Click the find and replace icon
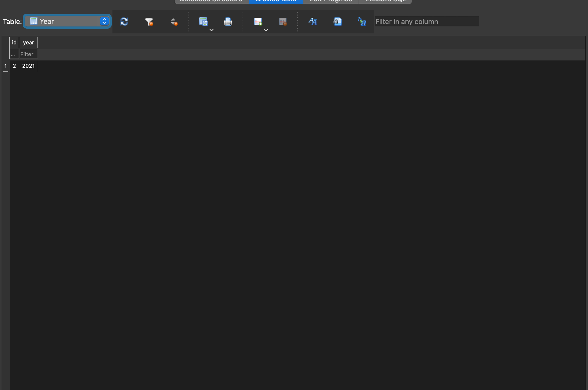The width and height of the screenshot is (588, 390). [362, 21]
